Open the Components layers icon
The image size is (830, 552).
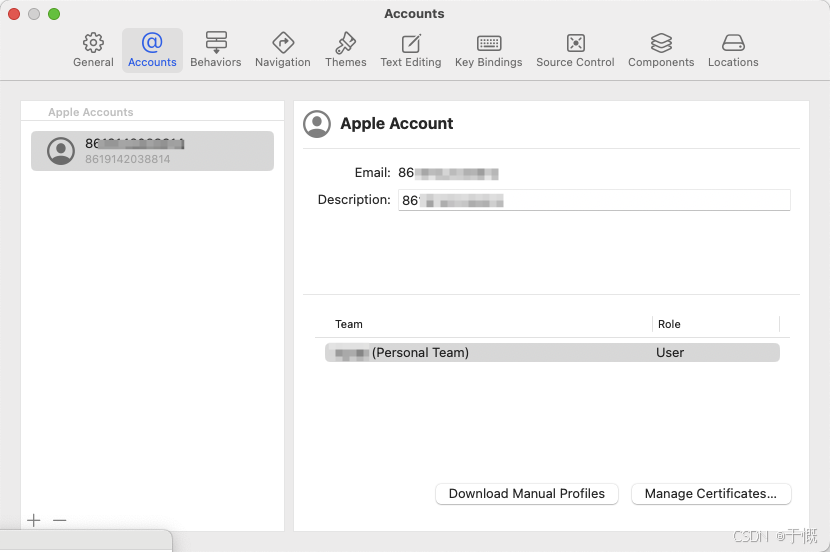pyautogui.click(x=661, y=43)
